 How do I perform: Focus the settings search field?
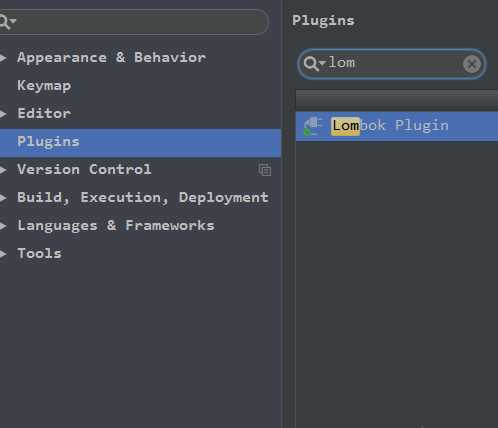coord(133,22)
